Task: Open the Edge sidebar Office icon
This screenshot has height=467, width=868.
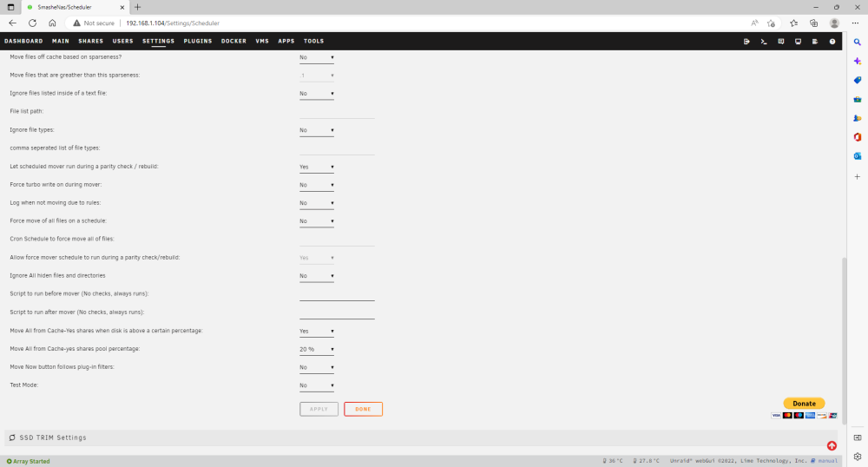Action: pos(857,136)
